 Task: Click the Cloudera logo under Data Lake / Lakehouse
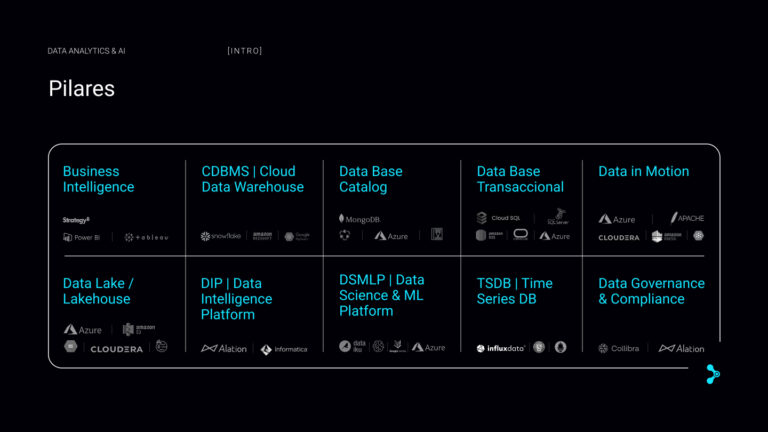(x=117, y=349)
